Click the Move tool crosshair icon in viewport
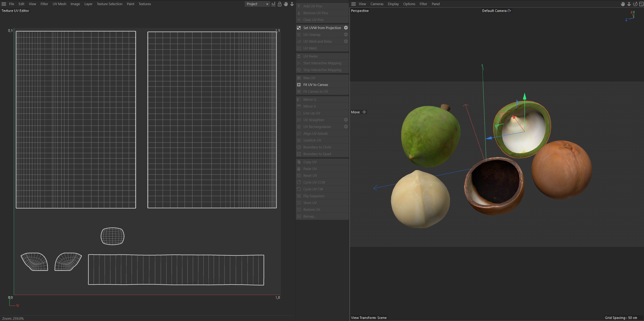The height and width of the screenshot is (321, 644). click(364, 112)
